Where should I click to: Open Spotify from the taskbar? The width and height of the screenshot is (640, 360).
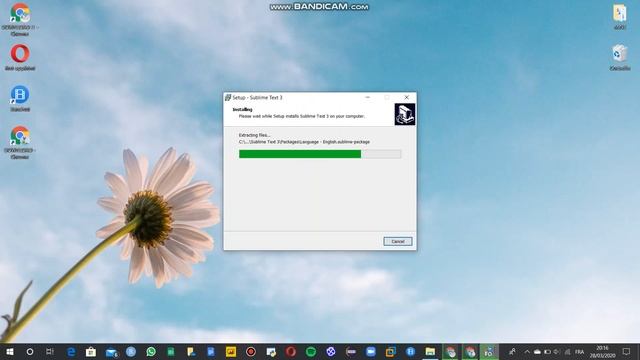(311, 351)
